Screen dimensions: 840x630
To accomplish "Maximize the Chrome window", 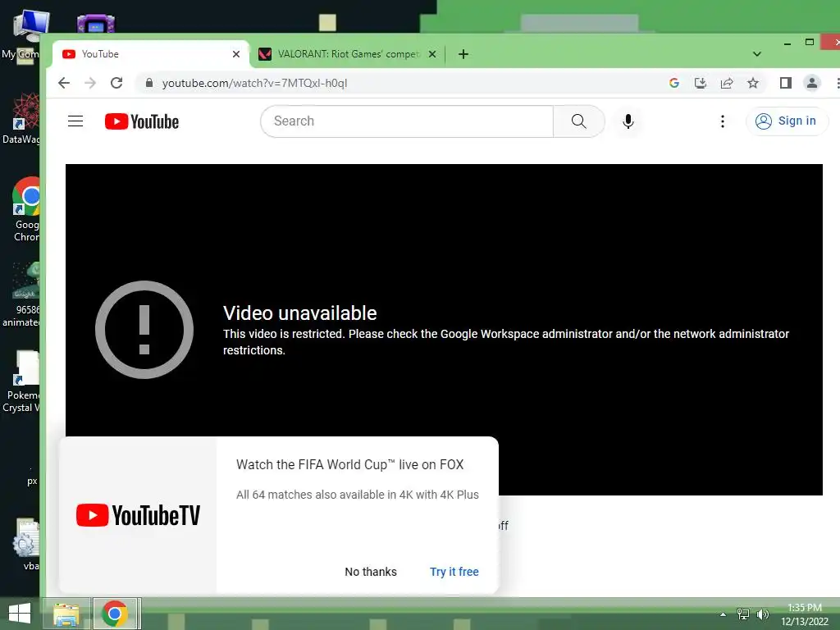I will (x=810, y=43).
